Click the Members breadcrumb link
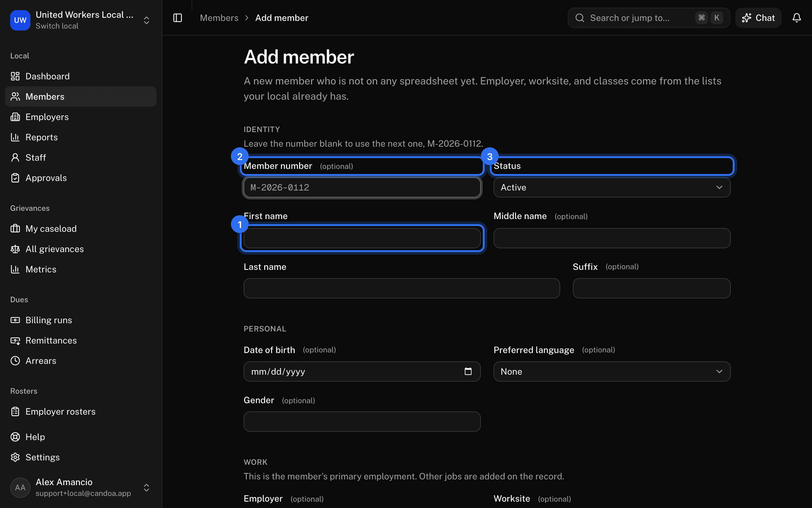 pos(219,18)
